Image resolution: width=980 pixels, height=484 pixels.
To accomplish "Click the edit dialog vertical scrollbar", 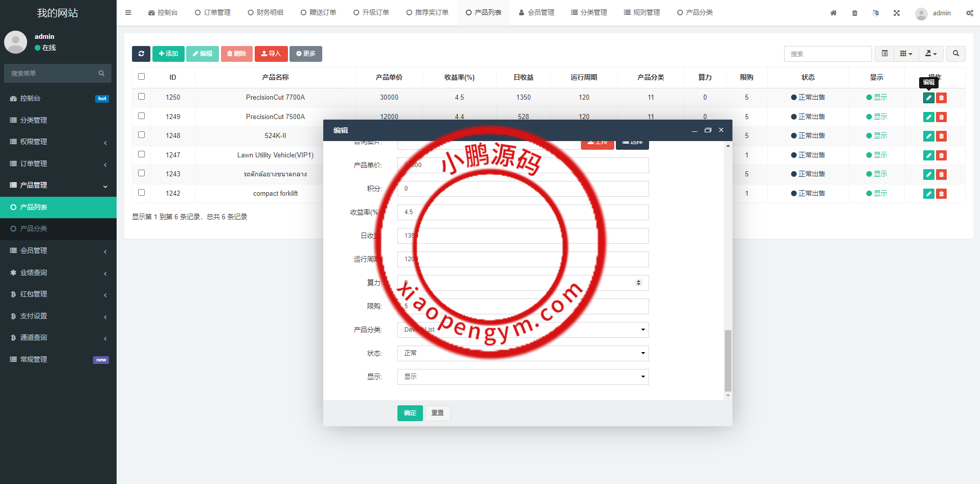I will click(728, 360).
